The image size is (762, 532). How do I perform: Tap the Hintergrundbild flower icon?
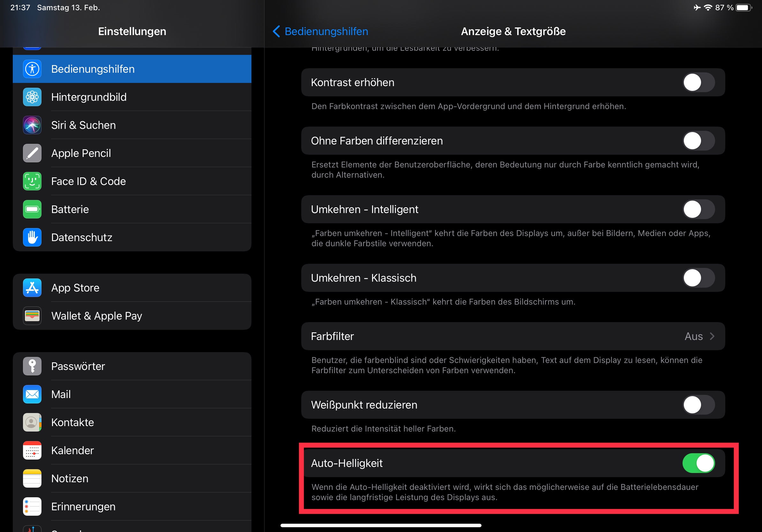(x=32, y=97)
